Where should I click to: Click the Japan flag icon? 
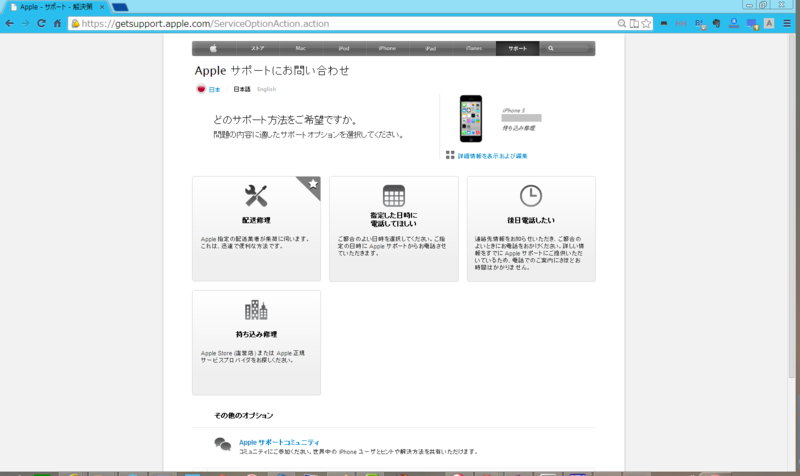201,89
